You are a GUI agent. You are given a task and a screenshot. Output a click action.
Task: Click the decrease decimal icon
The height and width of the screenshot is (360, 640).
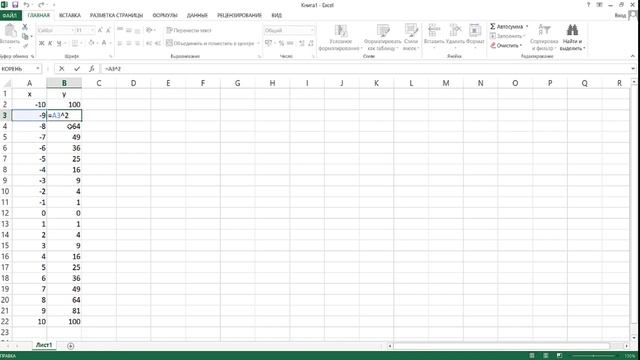coord(311,43)
